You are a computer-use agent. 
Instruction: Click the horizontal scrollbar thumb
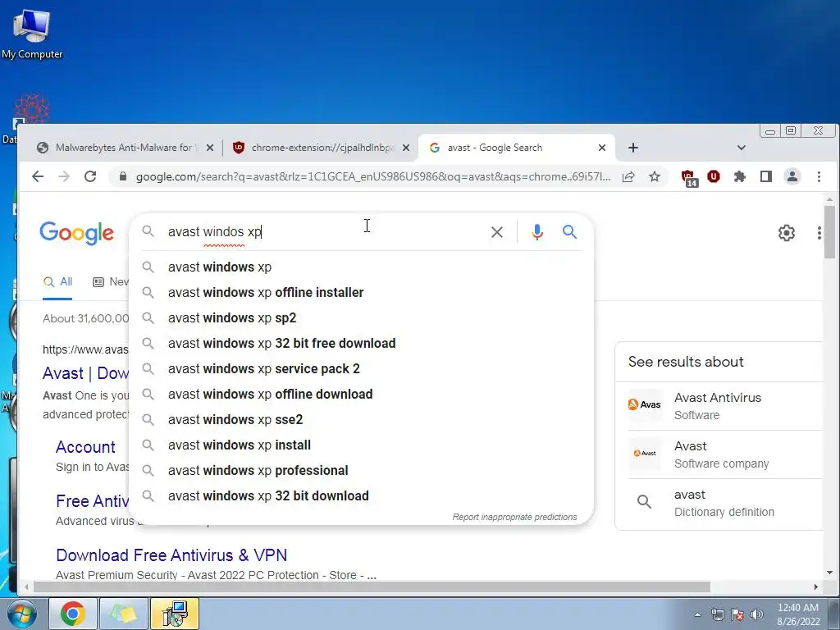tap(372, 587)
